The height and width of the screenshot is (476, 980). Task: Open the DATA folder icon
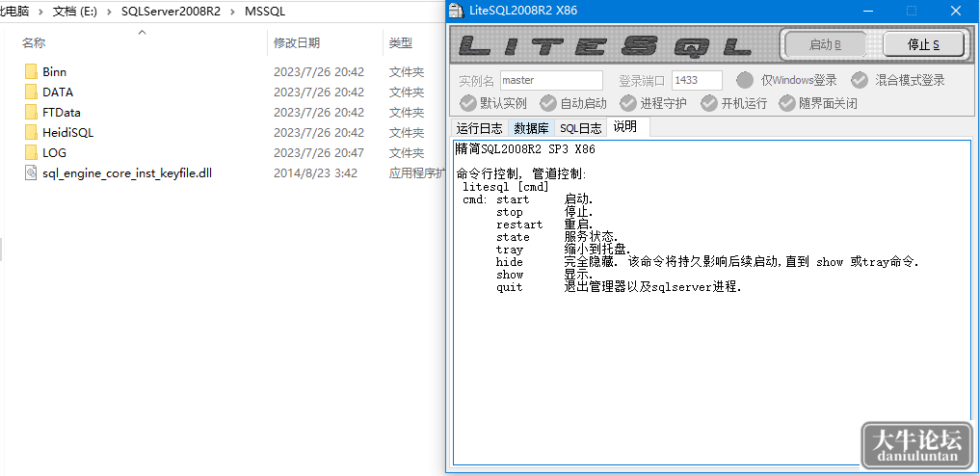coord(31,93)
